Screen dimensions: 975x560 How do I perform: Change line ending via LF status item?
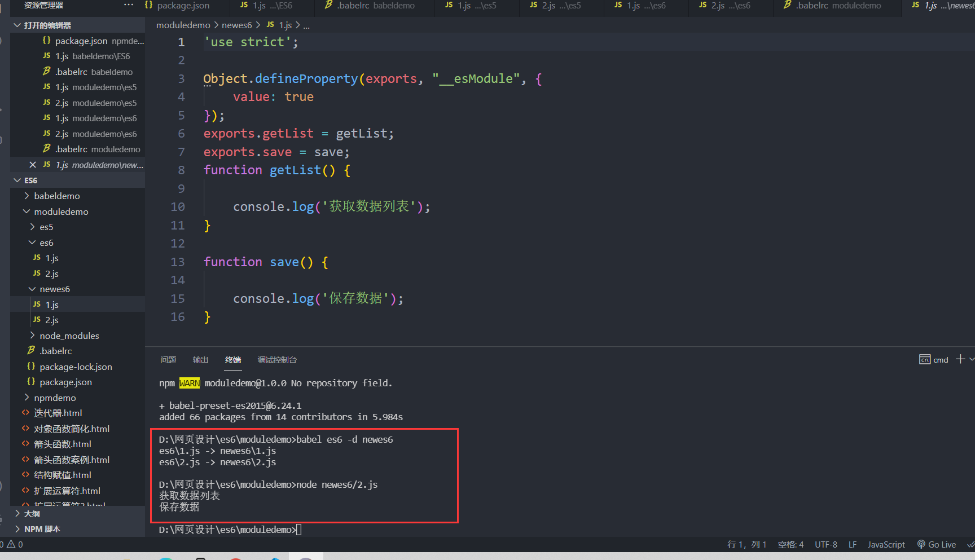point(853,544)
